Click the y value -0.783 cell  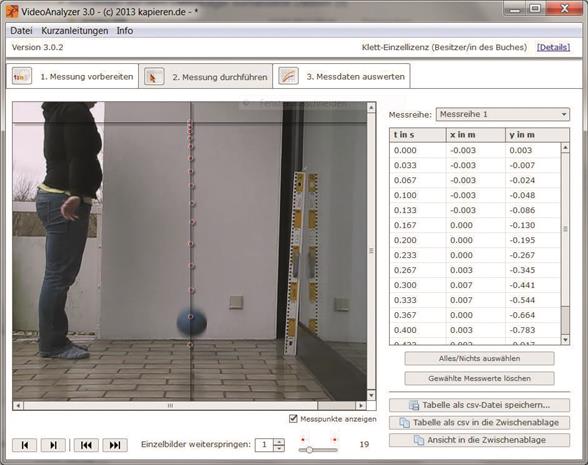tap(533, 330)
